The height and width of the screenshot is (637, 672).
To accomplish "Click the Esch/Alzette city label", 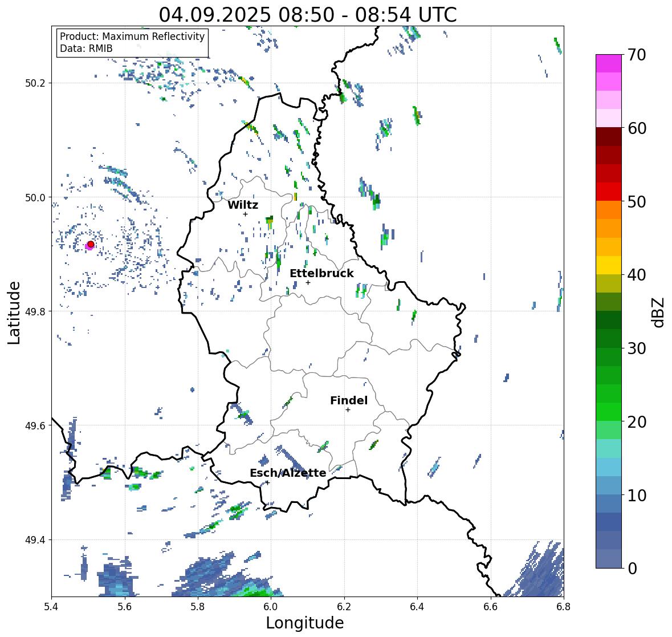I will (288, 473).
